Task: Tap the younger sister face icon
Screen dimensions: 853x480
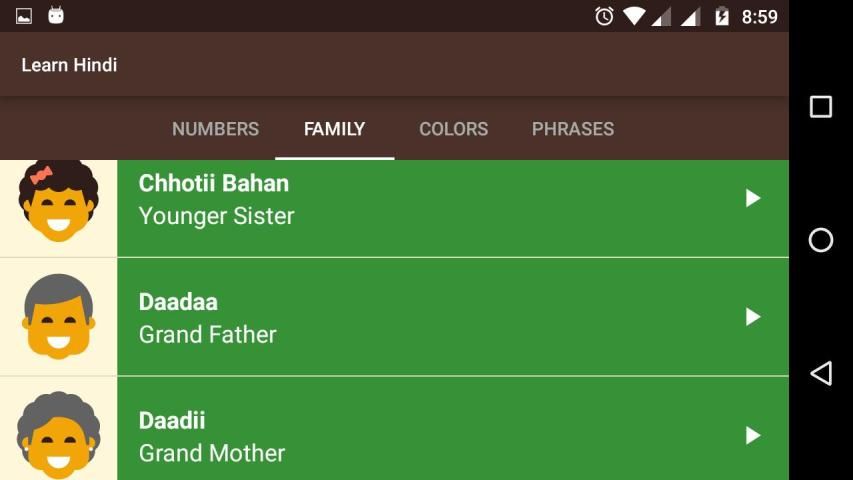Action: point(58,201)
